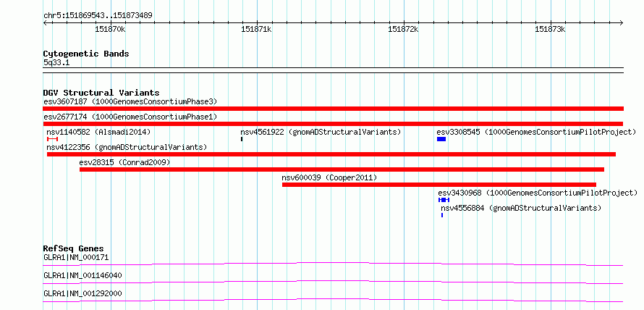This screenshot has width=644, height=310.
Task: Click the chr5:151869543..151873489 coordinate label
Action: 98,16
